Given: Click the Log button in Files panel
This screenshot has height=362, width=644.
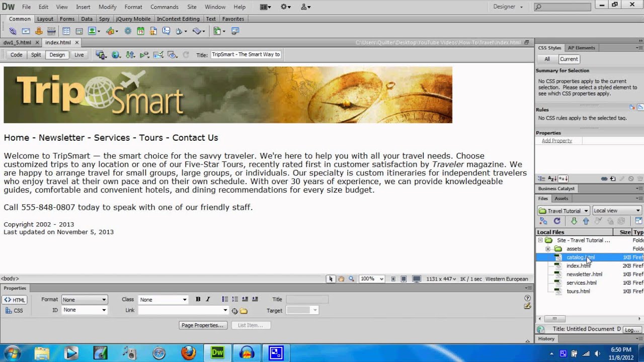Looking at the screenshot, I should (x=631, y=330).
